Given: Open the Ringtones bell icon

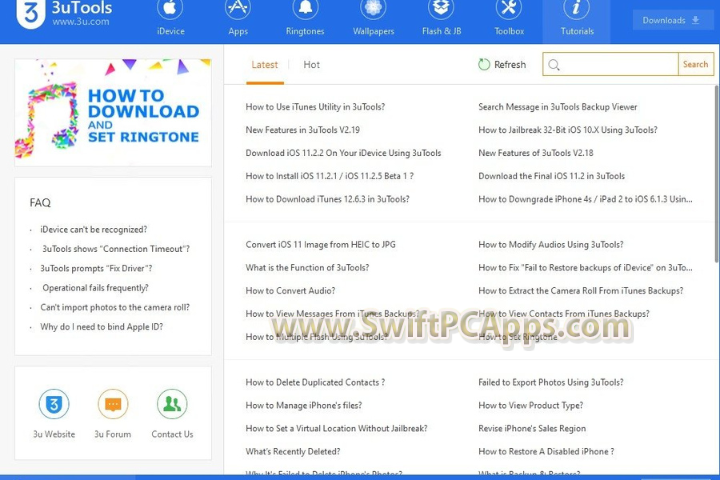Looking at the screenshot, I should coord(305,8).
